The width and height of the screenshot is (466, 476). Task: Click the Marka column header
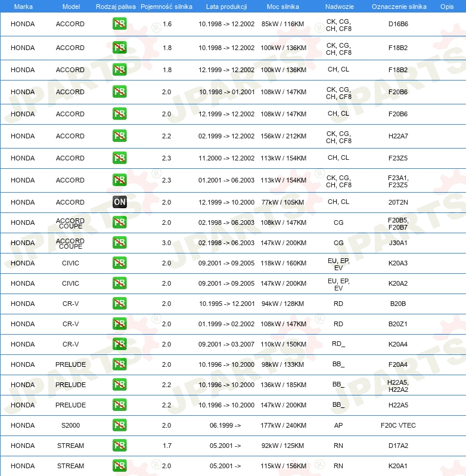[x=23, y=7]
